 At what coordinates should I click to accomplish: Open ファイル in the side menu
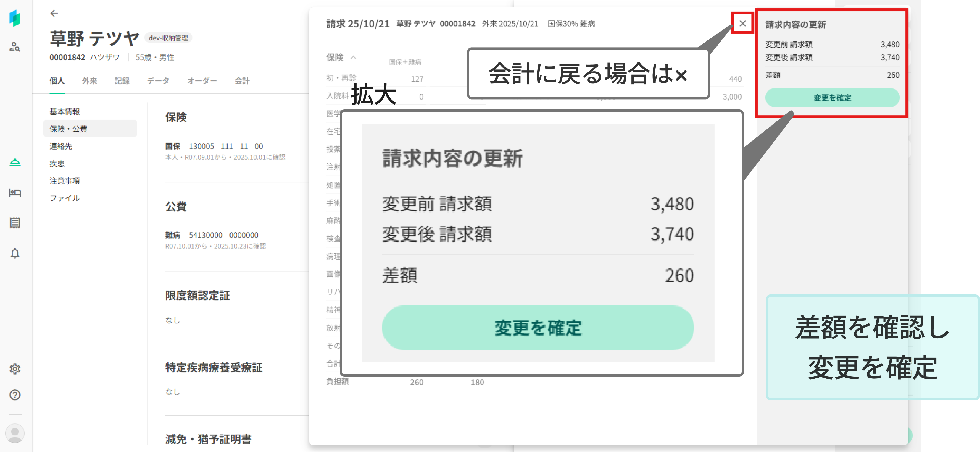tap(65, 198)
